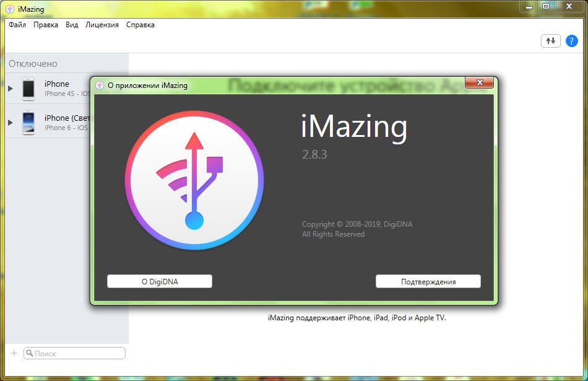Select the iPhone 6 device thumbnail
The height and width of the screenshot is (381, 588).
point(28,123)
